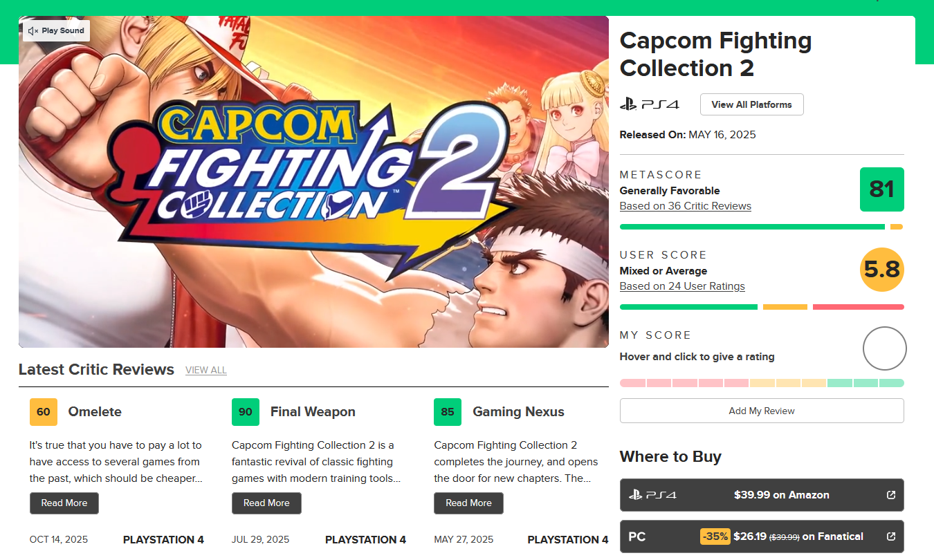The image size is (934, 560).
Task: Click the muted speaker Play Sound icon
Action: pos(33,31)
